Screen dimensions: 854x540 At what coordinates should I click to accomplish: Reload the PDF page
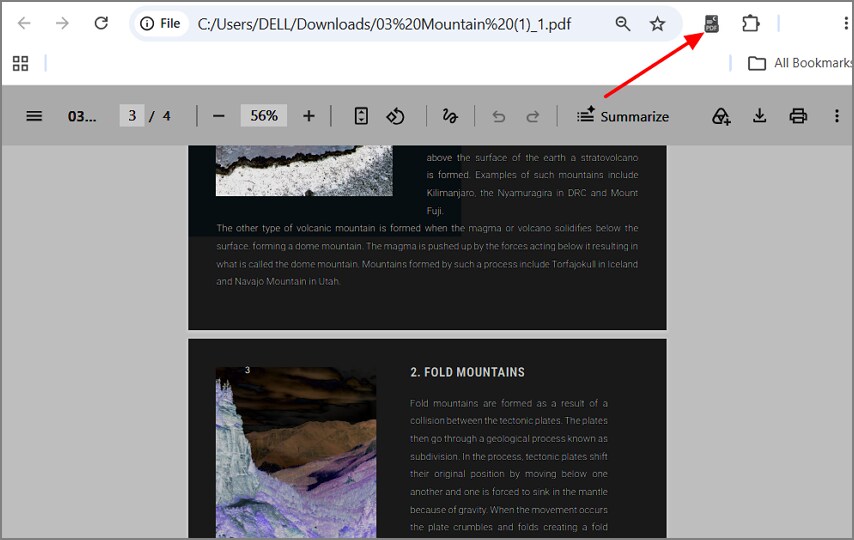tap(101, 23)
